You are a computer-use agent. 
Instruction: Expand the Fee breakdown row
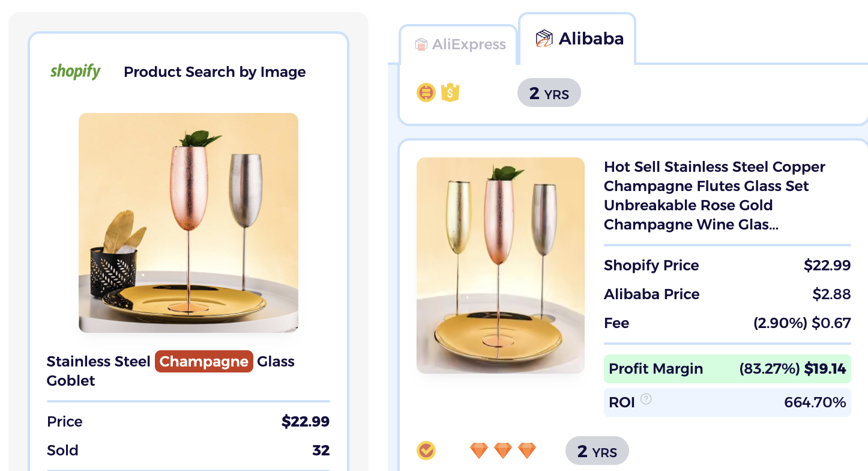pos(727,323)
